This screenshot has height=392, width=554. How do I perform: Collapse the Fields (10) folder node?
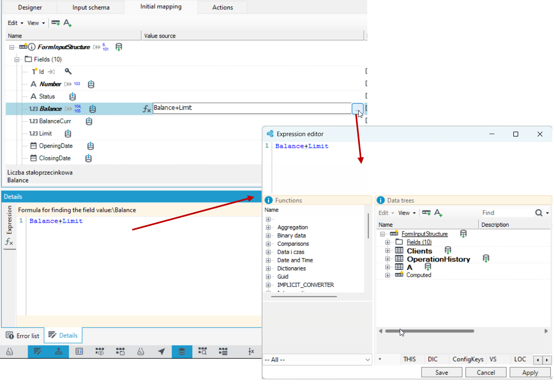[x=17, y=60]
